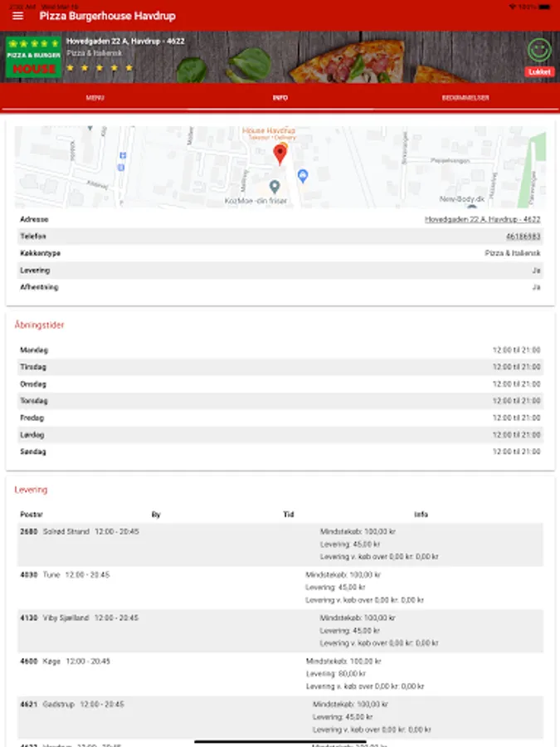560x747 pixels.
Task: Select the INFO tab
Action: [280, 98]
